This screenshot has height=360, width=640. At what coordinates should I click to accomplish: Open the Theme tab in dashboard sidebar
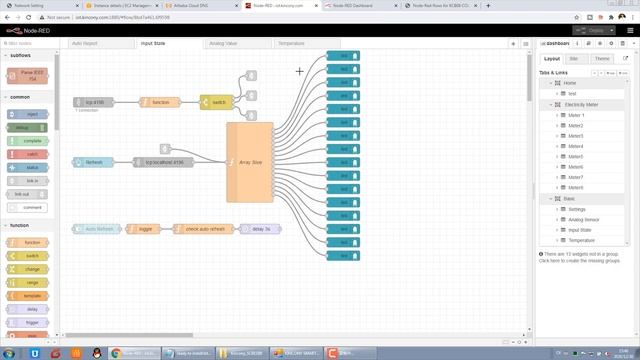(602, 59)
